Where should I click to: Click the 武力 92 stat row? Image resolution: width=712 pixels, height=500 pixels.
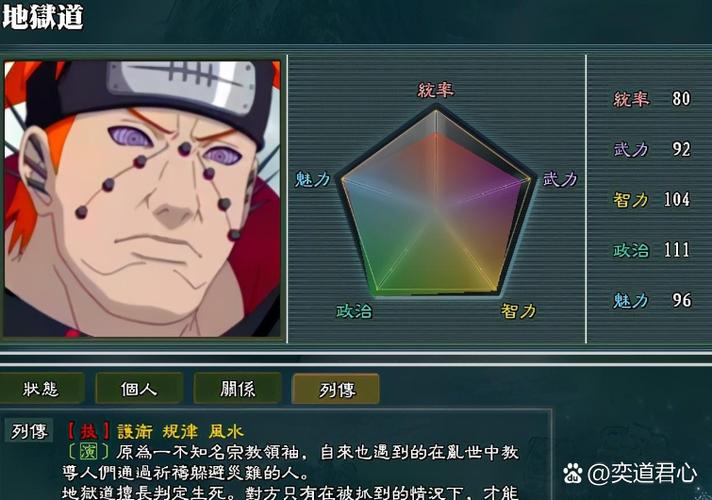pos(652,149)
